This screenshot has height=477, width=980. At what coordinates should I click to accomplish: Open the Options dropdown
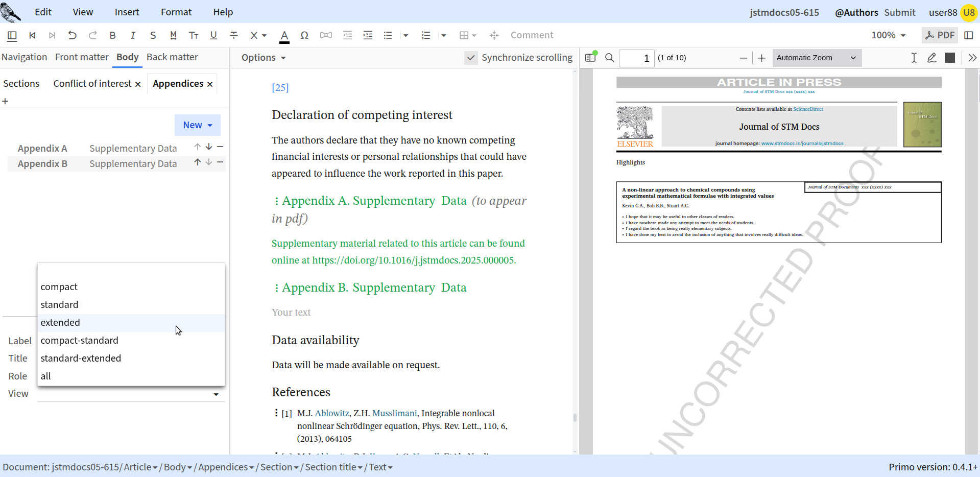click(264, 58)
